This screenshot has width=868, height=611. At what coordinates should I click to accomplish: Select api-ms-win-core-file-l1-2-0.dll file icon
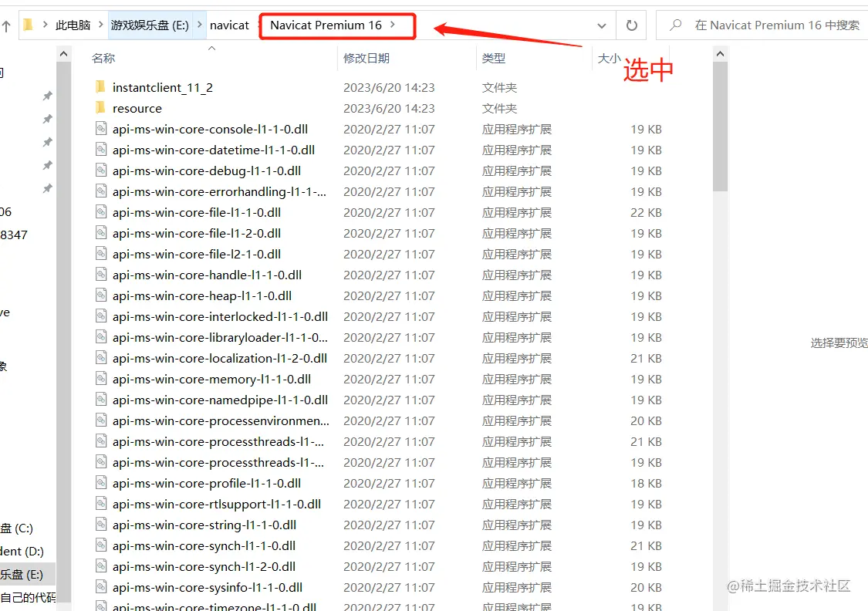tap(101, 233)
